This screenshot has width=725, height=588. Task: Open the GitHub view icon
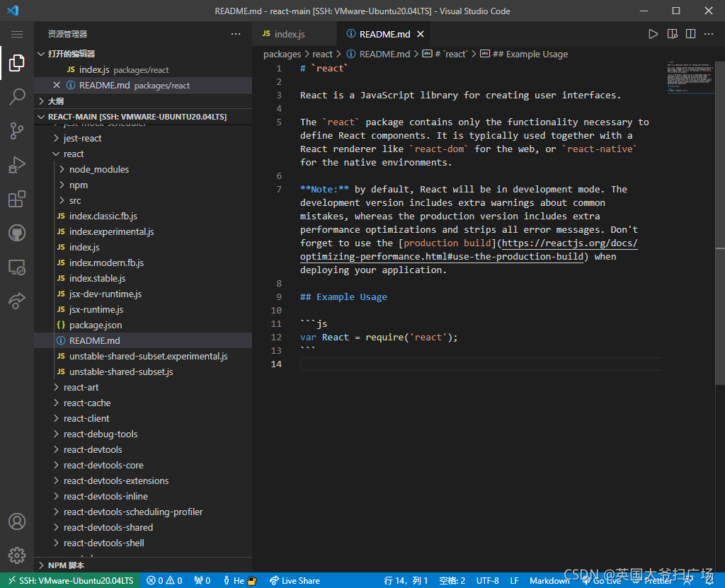pyautogui.click(x=17, y=233)
